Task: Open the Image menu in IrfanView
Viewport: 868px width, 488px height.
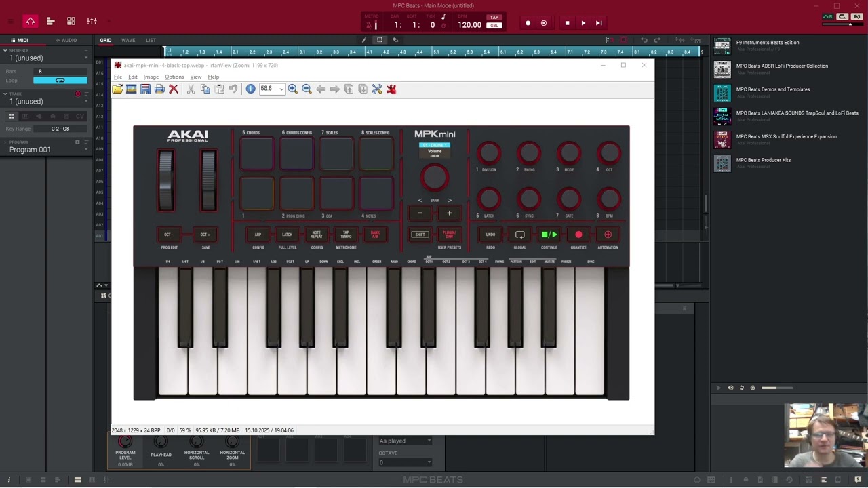Action: point(151,77)
